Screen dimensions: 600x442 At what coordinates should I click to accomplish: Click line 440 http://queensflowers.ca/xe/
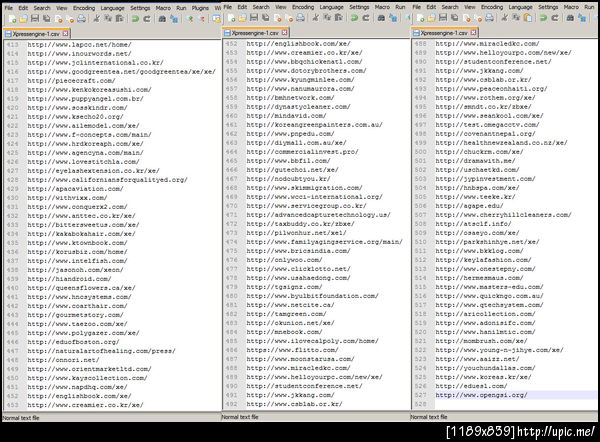81,288
